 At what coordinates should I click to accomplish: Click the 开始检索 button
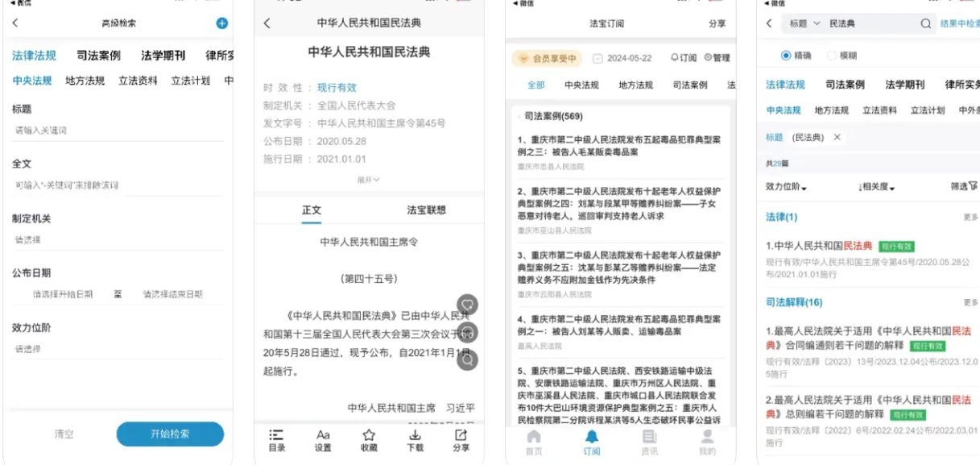170,434
